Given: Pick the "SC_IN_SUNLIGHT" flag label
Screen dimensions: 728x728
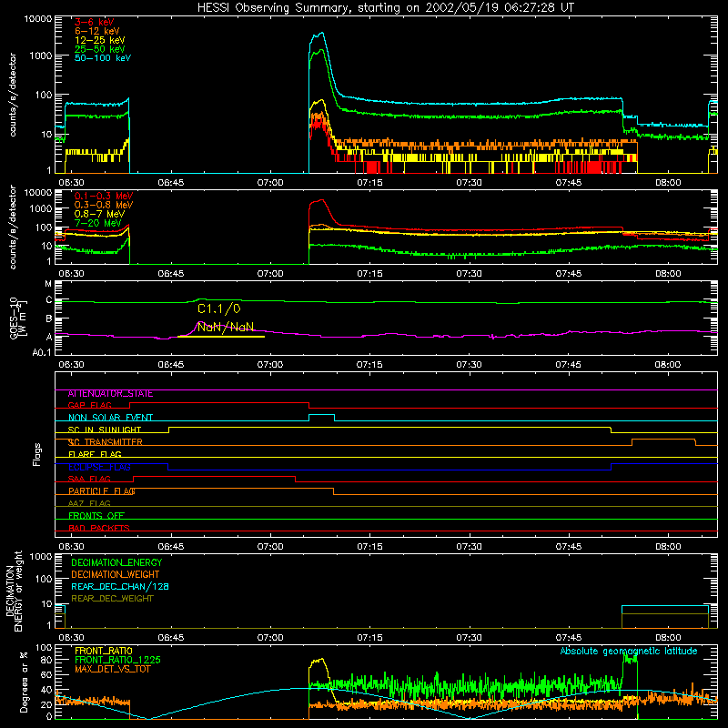Looking at the screenshot, I should 105,430.
